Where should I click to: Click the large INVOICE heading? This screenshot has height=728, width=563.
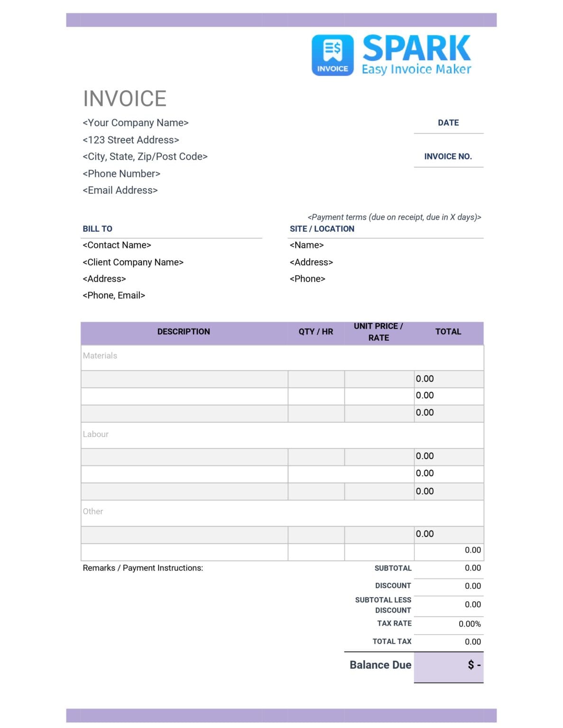pos(125,99)
